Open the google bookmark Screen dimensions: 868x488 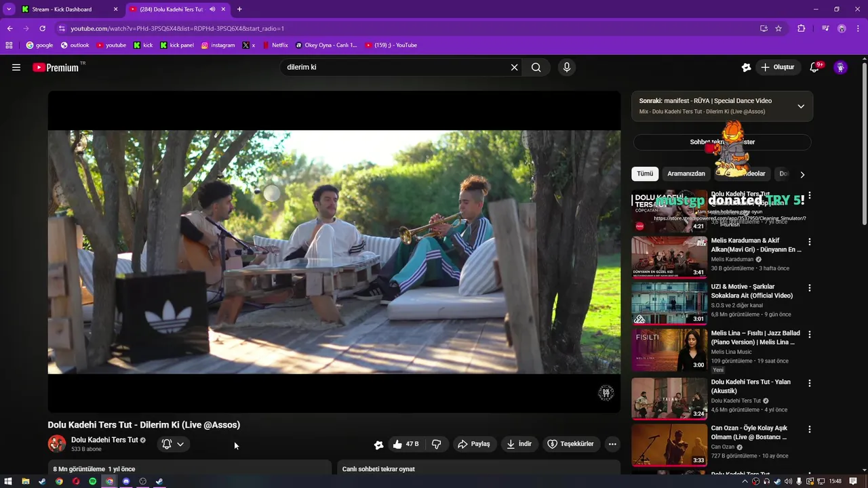(x=39, y=45)
